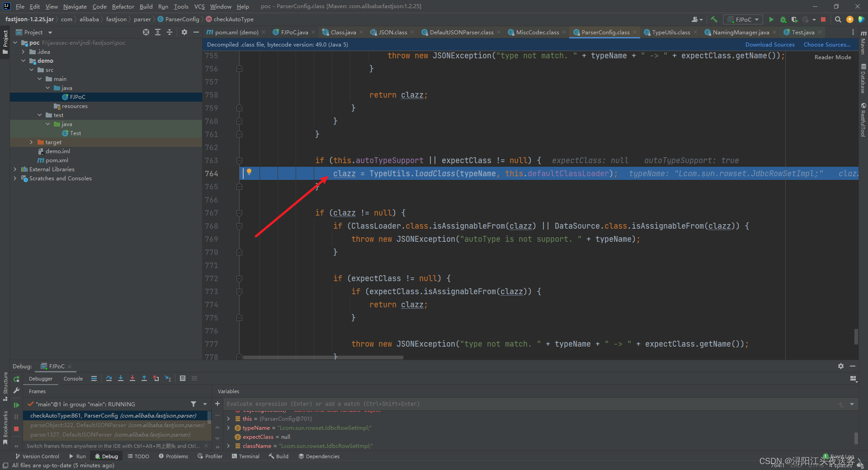Open debugger settings wrench icon

tap(17, 390)
